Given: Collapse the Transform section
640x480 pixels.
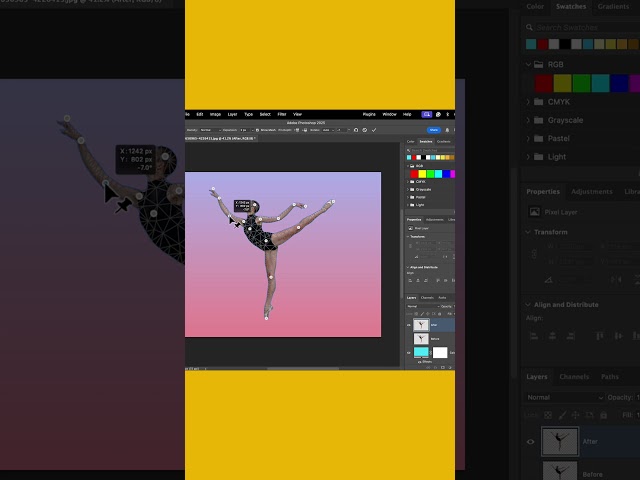Looking at the screenshot, I should pos(408,237).
